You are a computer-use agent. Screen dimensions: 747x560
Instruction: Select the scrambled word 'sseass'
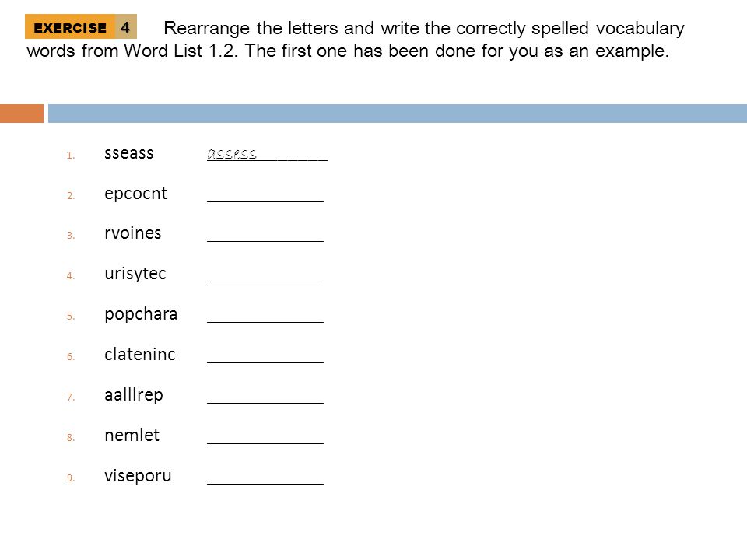coord(129,153)
